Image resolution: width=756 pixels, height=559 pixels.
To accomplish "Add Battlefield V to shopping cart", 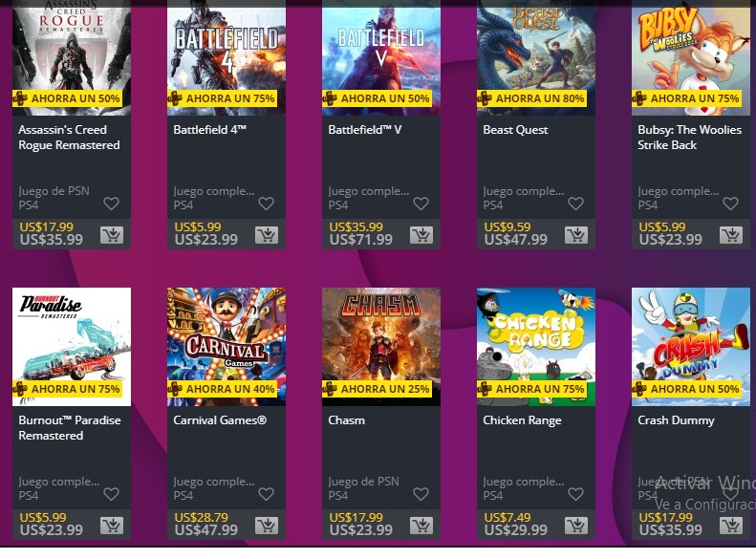I will pyautogui.click(x=421, y=235).
